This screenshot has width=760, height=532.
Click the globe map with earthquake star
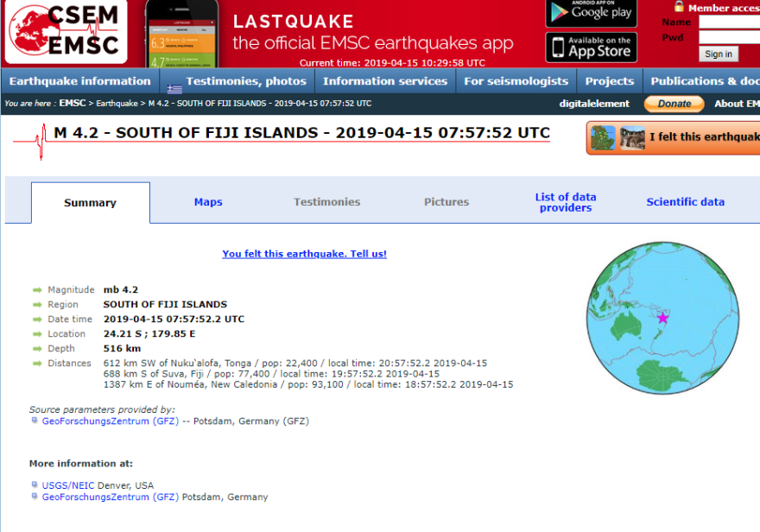tap(663, 318)
